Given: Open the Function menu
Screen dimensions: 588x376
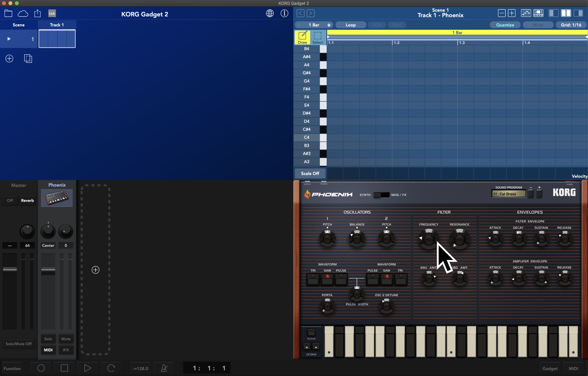Looking at the screenshot, I should point(12,368).
